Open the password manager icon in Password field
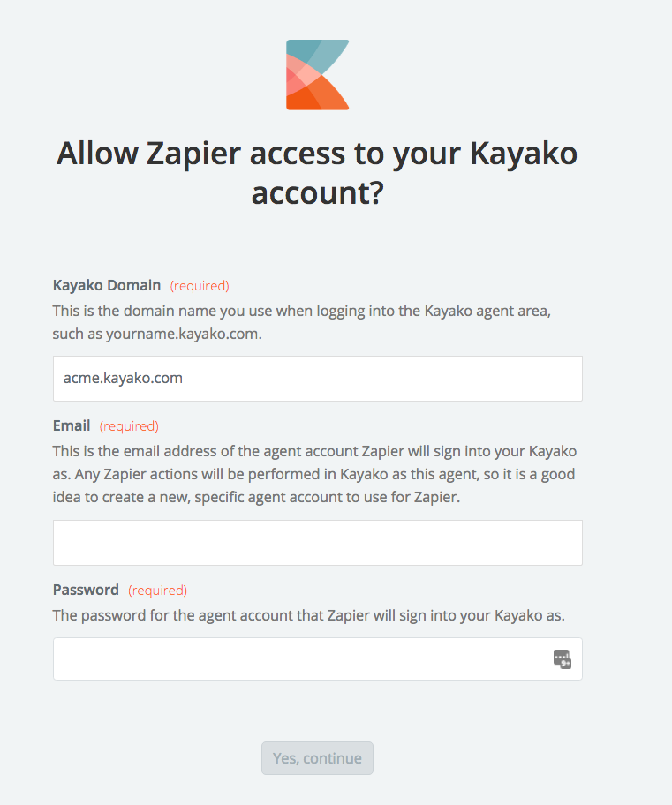672x805 pixels. point(562,658)
